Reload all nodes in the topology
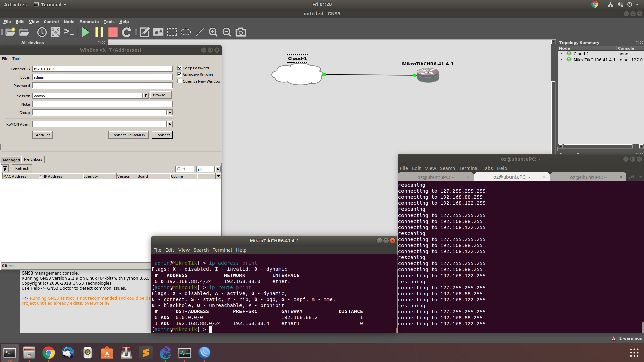This screenshot has width=644, height=362. 126,32
